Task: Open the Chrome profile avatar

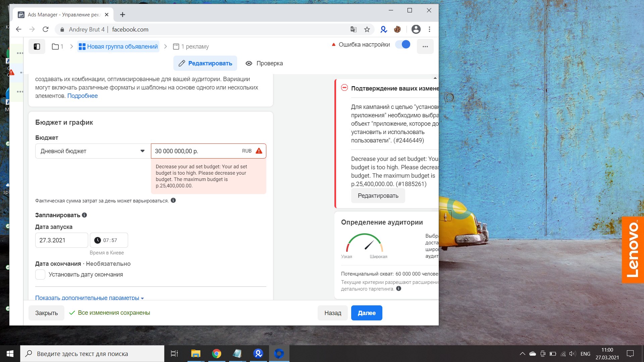Action: coord(416,29)
